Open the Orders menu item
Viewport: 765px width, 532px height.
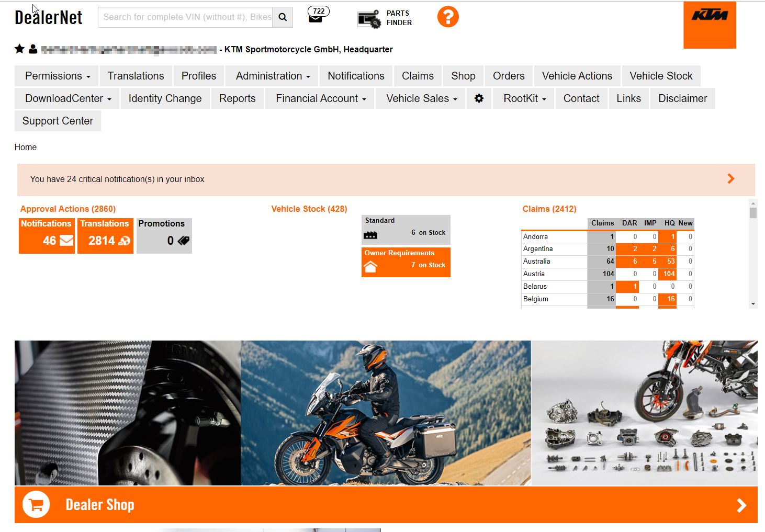click(509, 76)
